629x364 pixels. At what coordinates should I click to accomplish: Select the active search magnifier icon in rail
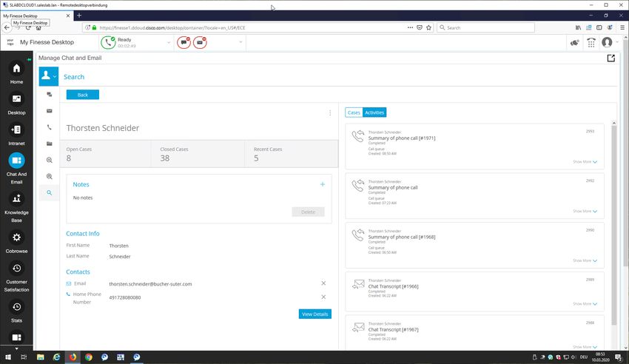[50, 193]
